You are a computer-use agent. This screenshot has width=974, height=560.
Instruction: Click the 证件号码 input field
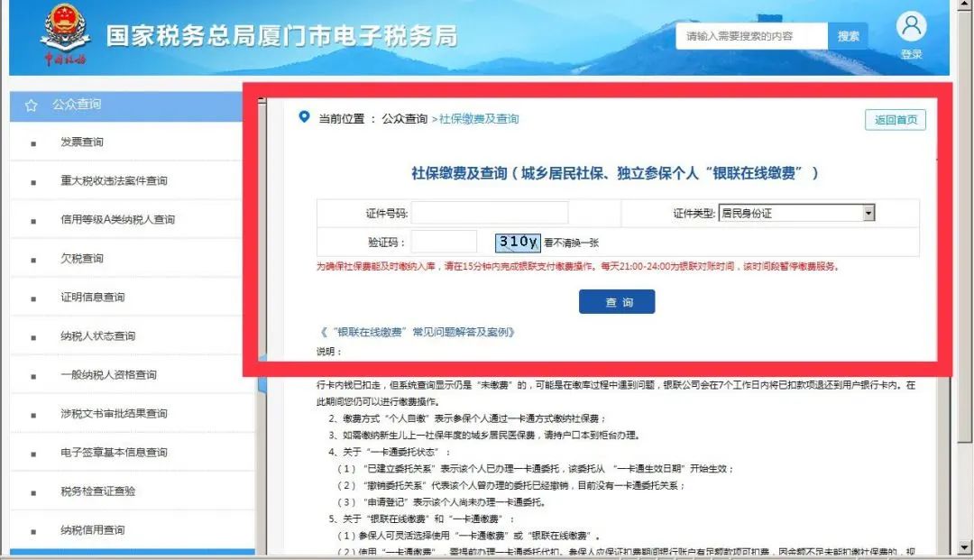490,212
